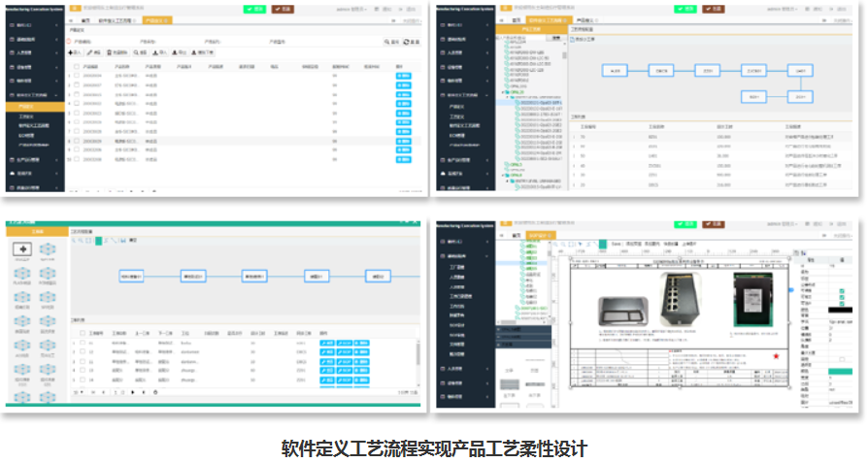Screen dimensions: 868x463
Task: Click the red star on the drawing sheet
Action: pyautogui.click(x=776, y=356)
